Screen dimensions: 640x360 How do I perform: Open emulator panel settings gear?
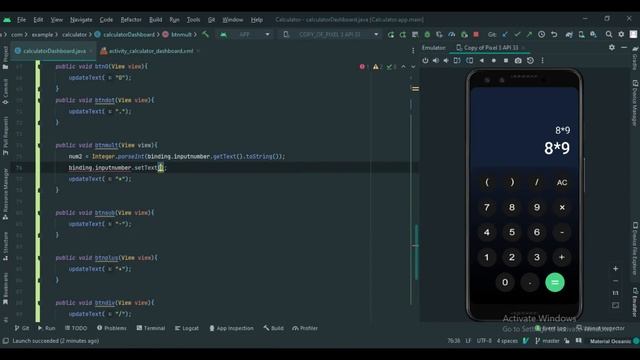(x=611, y=48)
